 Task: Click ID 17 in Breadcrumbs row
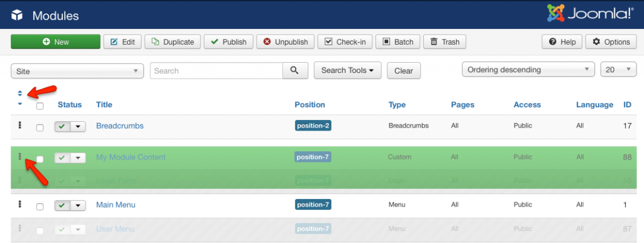pyautogui.click(x=627, y=126)
